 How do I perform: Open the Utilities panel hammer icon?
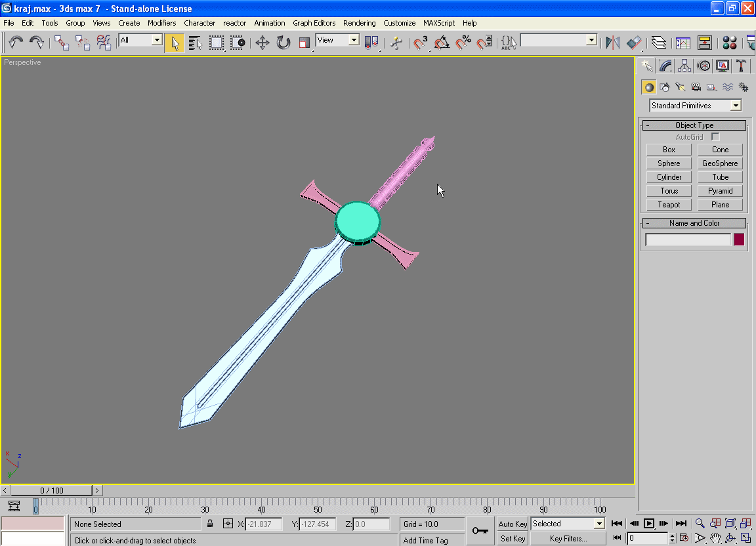741,66
